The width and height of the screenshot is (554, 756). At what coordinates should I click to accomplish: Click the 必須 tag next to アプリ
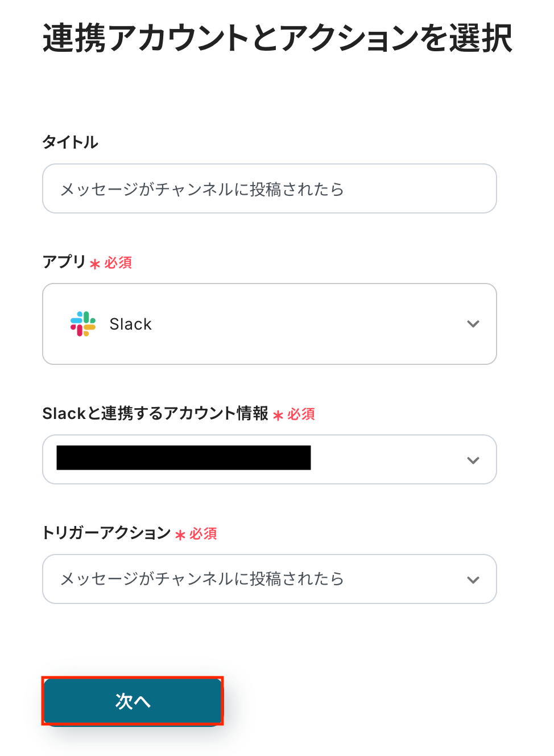tap(118, 262)
